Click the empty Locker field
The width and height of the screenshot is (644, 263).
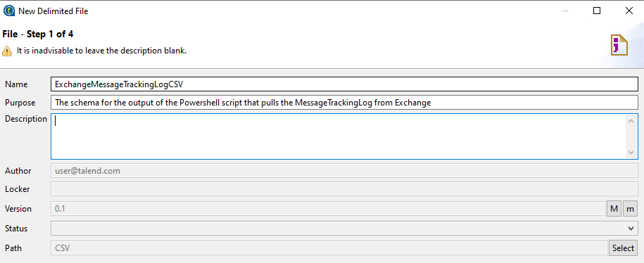(x=344, y=189)
